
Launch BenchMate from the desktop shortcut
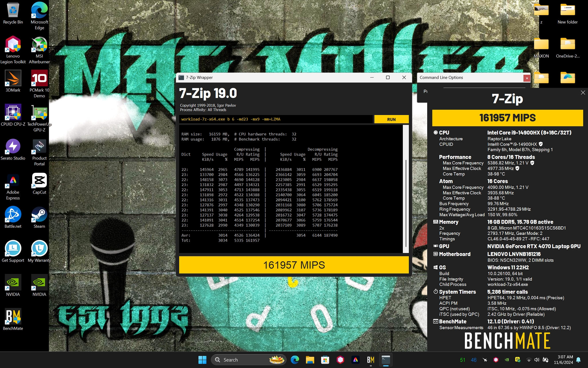13,319
